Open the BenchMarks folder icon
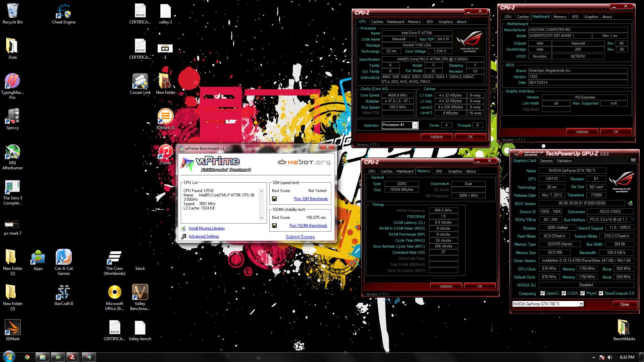644x362 pixels. pyautogui.click(x=624, y=330)
